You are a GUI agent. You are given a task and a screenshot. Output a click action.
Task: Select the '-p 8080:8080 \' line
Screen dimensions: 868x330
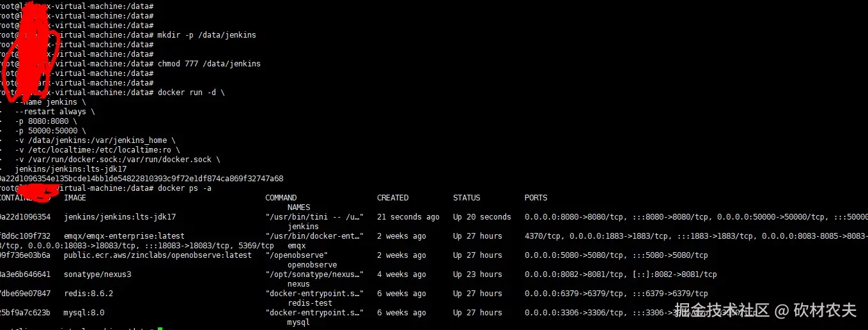[x=46, y=121]
